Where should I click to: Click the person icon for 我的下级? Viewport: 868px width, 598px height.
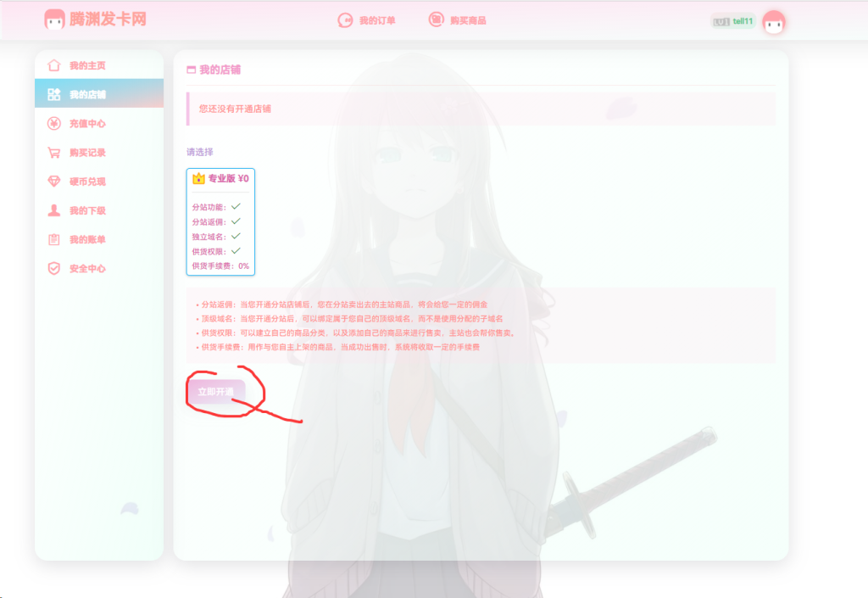[54, 210]
